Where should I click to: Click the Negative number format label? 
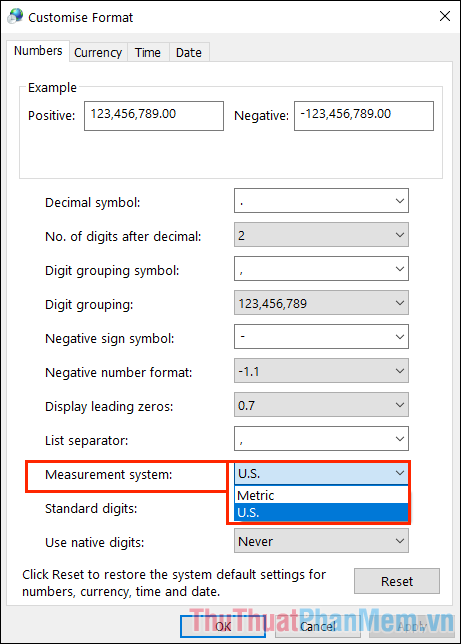coord(119,373)
